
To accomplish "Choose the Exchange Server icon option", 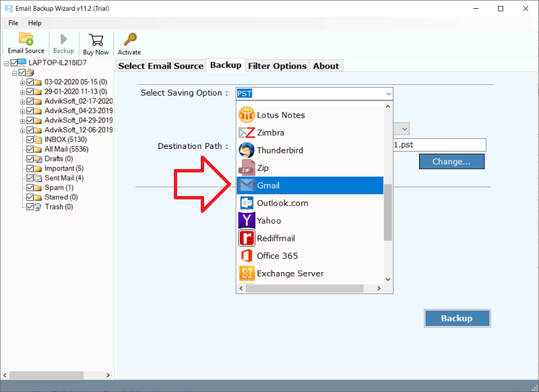I will pos(247,273).
